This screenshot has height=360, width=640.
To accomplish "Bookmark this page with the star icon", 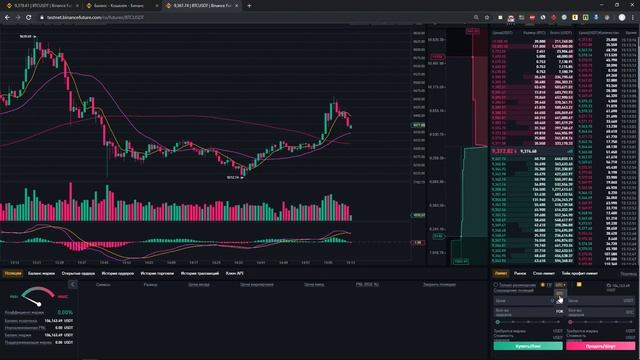I will (487, 18).
